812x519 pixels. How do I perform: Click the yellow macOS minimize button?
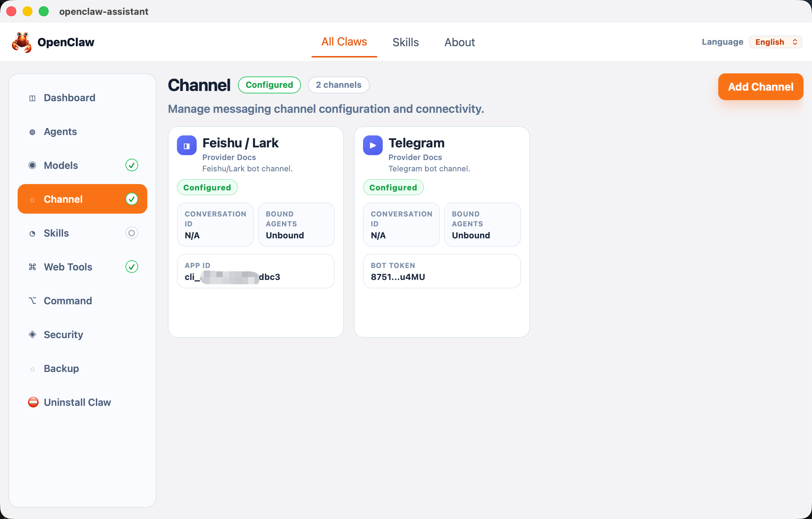(x=27, y=11)
